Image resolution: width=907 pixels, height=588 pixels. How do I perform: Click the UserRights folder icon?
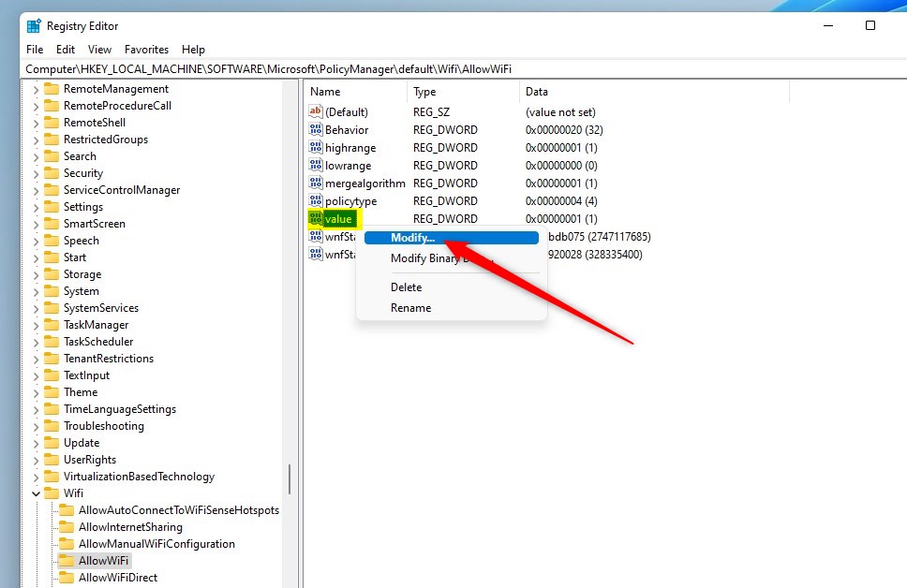[x=52, y=460]
